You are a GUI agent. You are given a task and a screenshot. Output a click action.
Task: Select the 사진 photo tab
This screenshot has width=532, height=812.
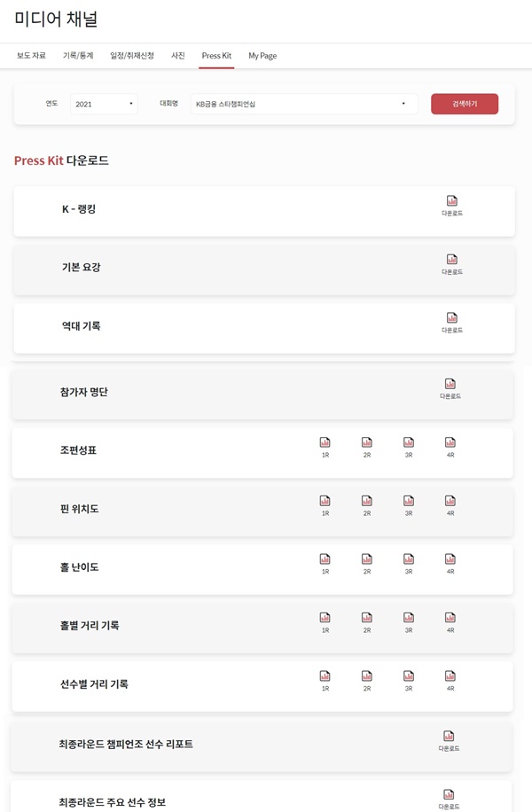tap(177, 56)
